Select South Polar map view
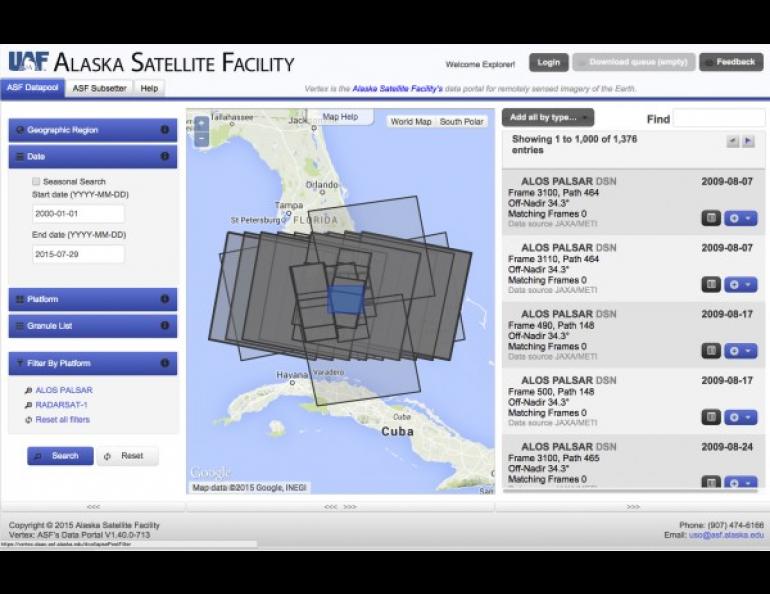770x594 pixels. pyautogui.click(x=462, y=121)
